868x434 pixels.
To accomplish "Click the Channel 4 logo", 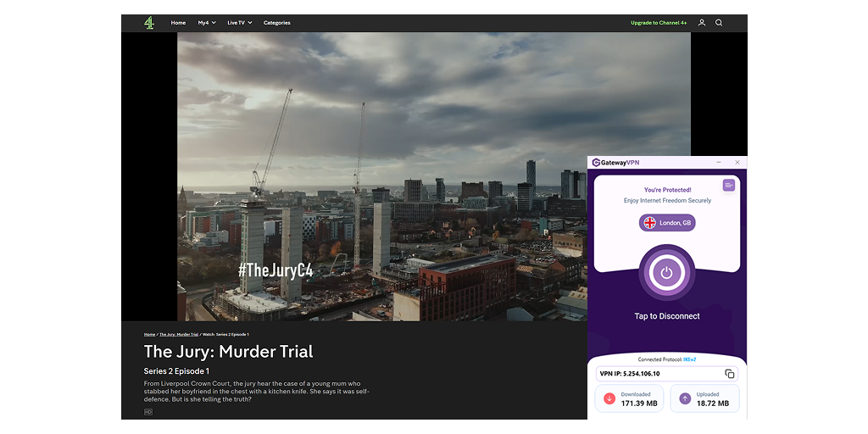I will click(x=149, y=23).
